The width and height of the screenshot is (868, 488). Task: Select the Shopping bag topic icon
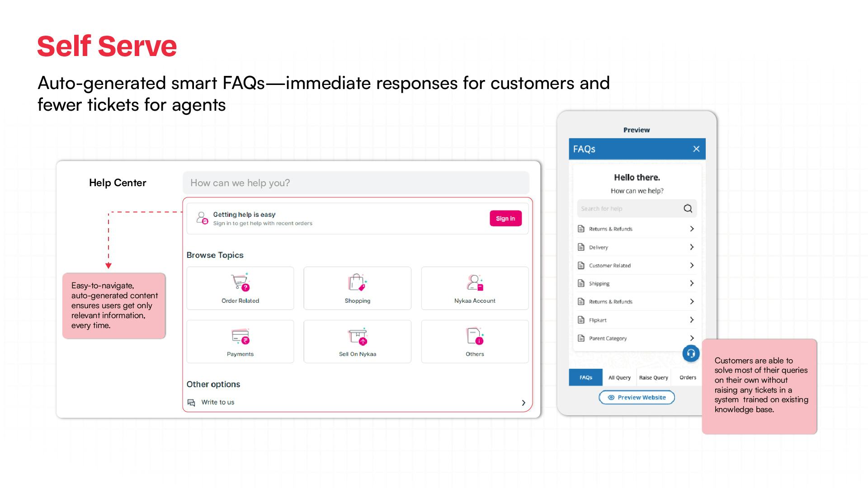coord(357,282)
